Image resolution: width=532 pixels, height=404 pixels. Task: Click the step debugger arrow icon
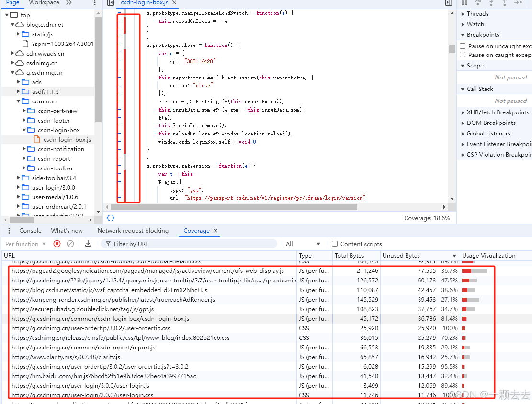518,3
